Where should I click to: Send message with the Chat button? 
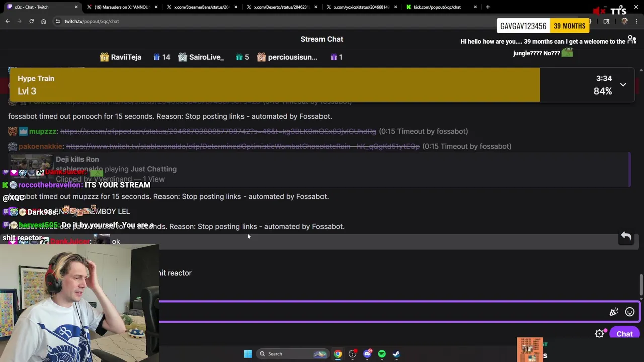tap(624, 334)
